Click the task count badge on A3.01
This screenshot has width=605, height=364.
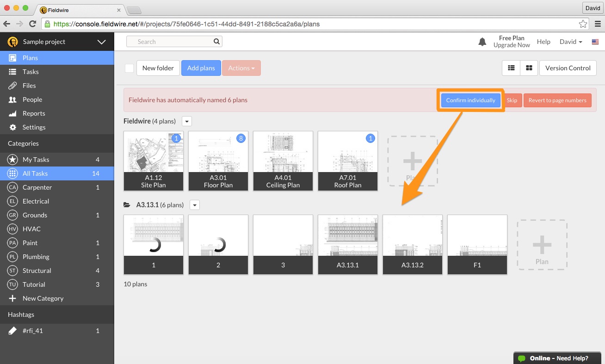point(241,138)
